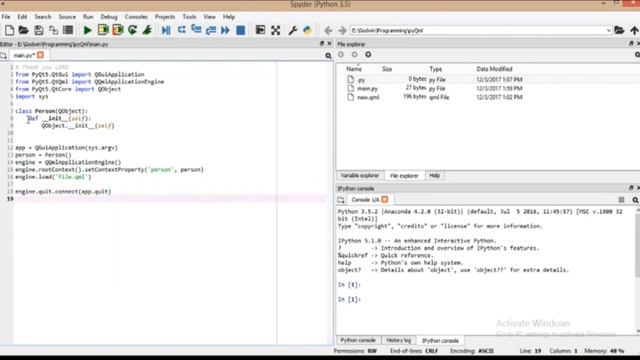Open Preferences via the wrench icon
Screen dimensions: 640x360
pos(292,30)
